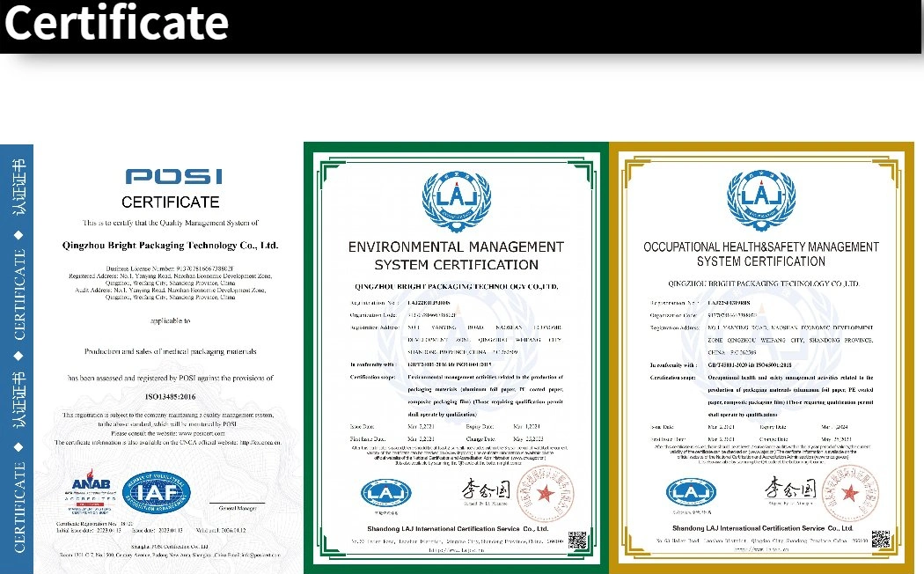The height and width of the screenshot is (574, 924).
Task: Click the "ENVIRONMENTAL MANAGEMENT SYSTEM CERTIFICATION" title
Action: coord(456,255)
